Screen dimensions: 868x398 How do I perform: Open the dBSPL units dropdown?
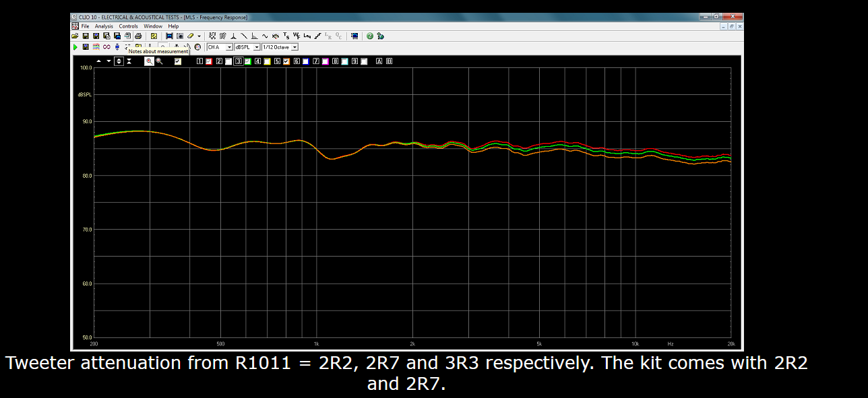coord(247,47)
